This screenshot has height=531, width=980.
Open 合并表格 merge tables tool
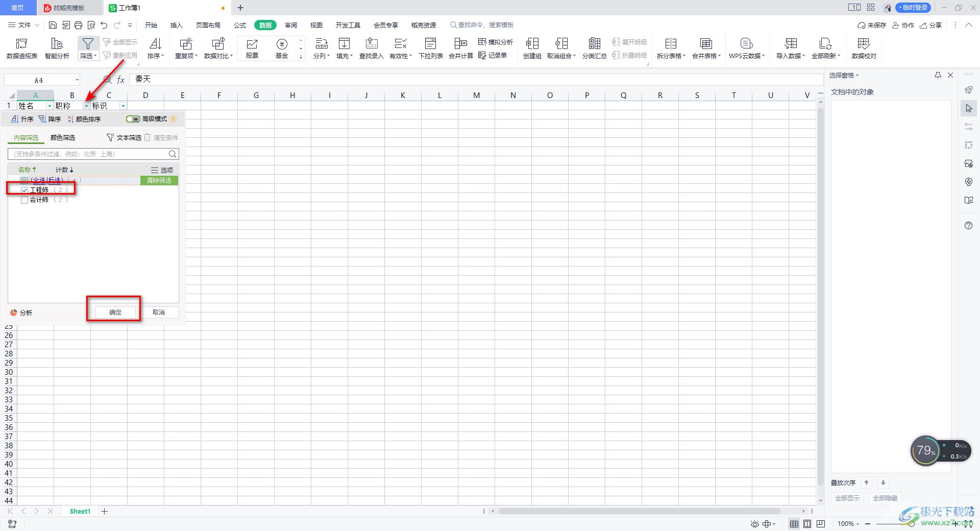[x=706, y=49]
